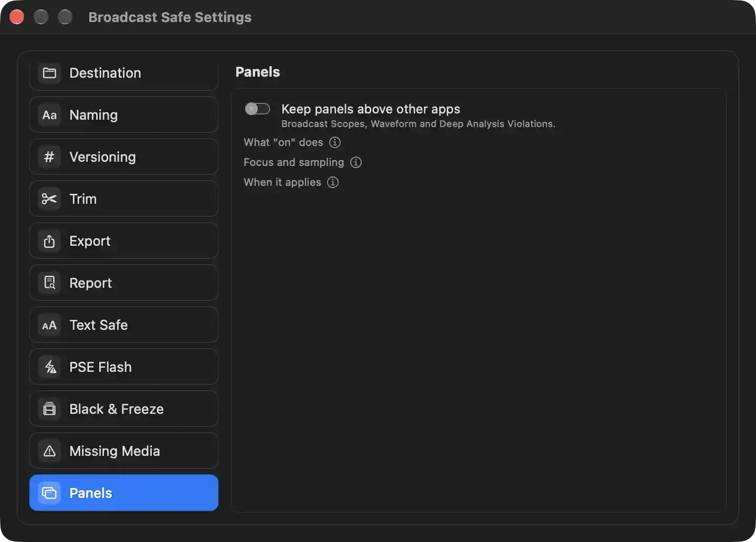Click the PSE Flash warning bolt icon
756x542 pixels.
tap(49, 367)
